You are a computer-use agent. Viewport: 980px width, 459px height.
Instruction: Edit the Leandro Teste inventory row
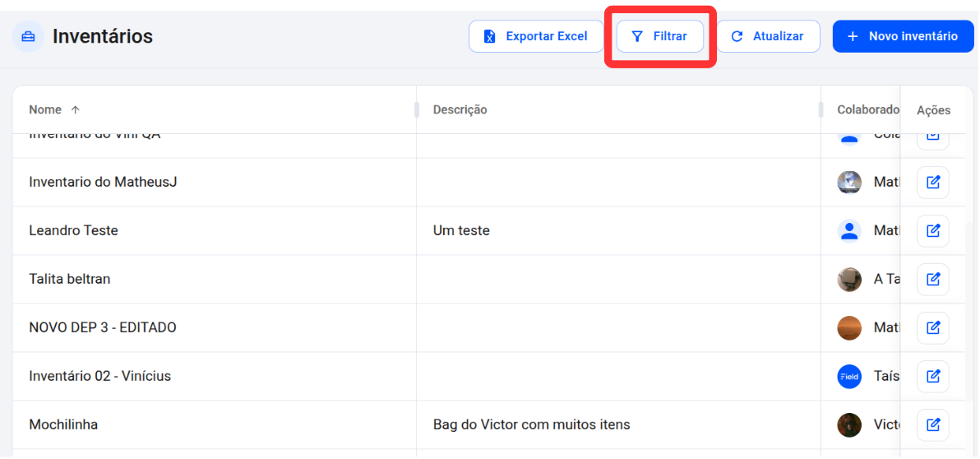click(932, 231)
